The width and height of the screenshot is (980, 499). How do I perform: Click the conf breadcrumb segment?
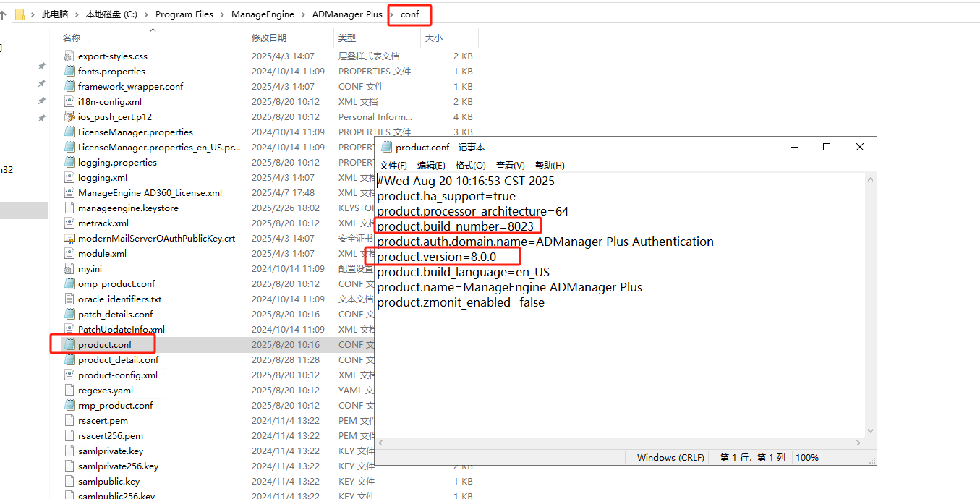click(x=409, y=14)
